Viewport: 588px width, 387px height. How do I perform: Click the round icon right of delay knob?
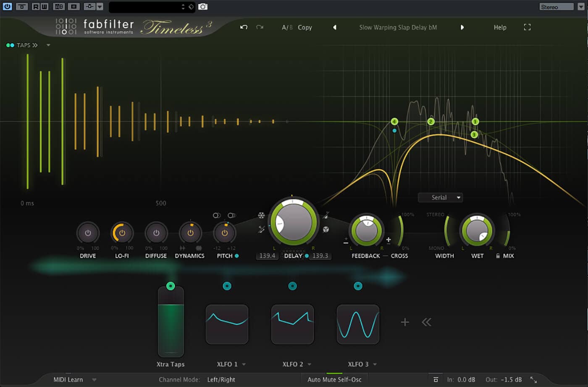[x=325, y=230]
